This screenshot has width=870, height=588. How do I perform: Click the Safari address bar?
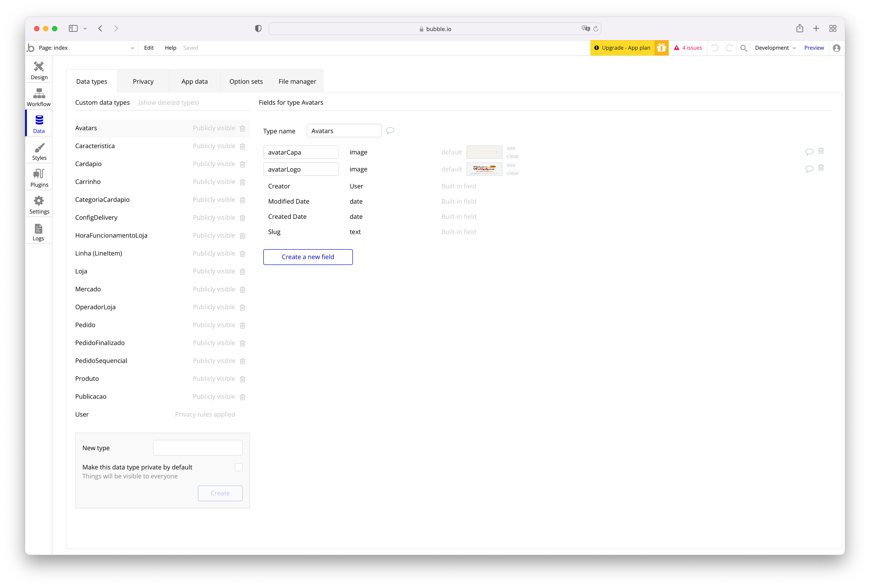coord(435,29)
